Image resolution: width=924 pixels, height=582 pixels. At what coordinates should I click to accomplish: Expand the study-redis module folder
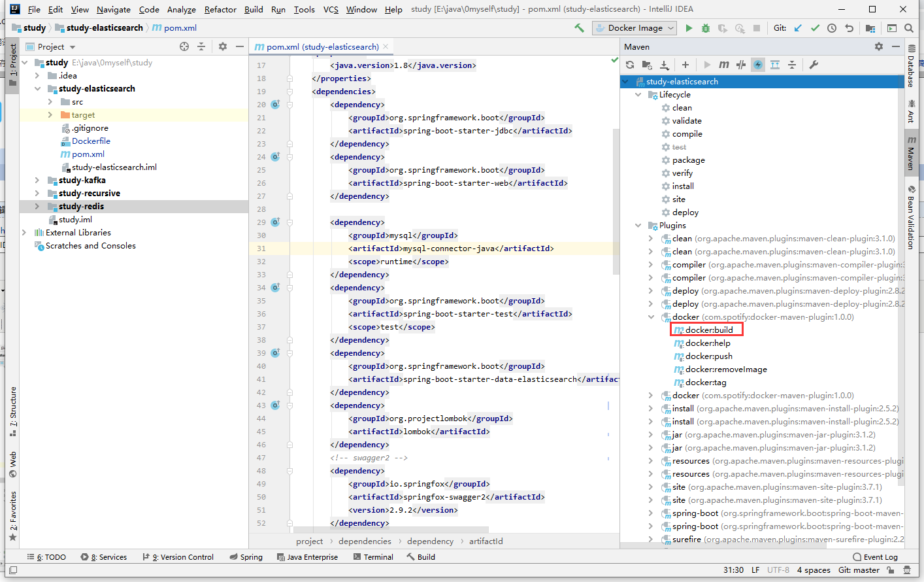37,207
